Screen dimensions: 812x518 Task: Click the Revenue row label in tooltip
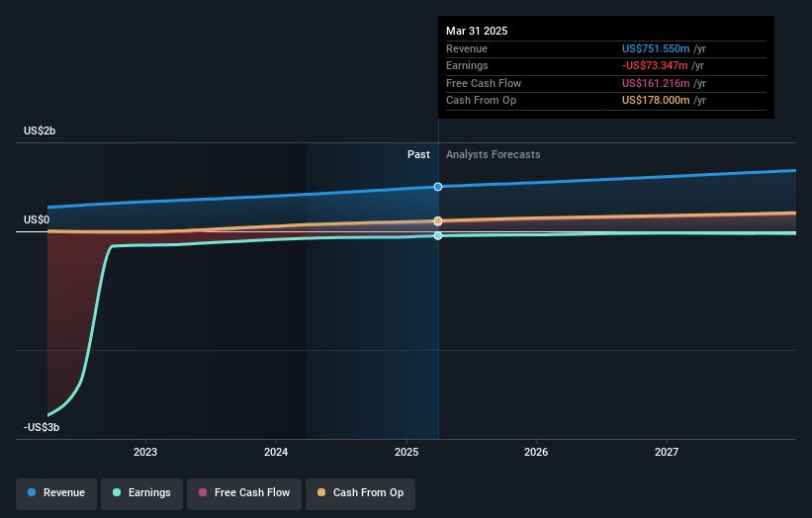click(467, 48)
